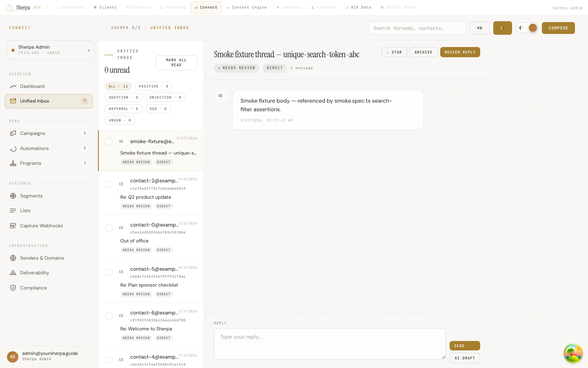
Task: Click the CE avatar for contact-6
Action: 121,316
